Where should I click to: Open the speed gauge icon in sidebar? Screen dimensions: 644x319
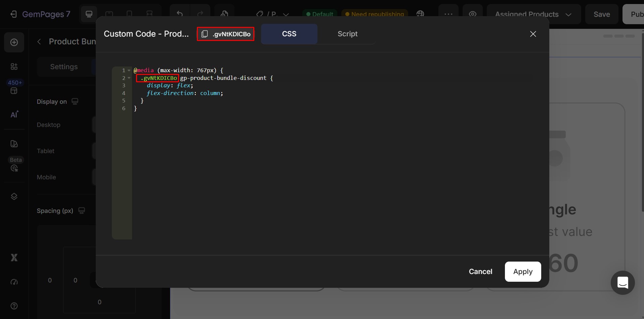click(14, 282)
